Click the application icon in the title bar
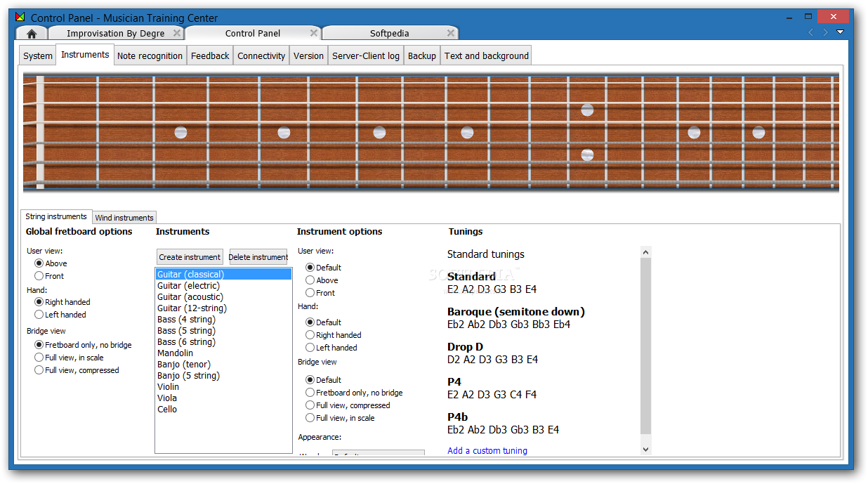The height and width of the screenshot is (484, 868). click(21, 18)
